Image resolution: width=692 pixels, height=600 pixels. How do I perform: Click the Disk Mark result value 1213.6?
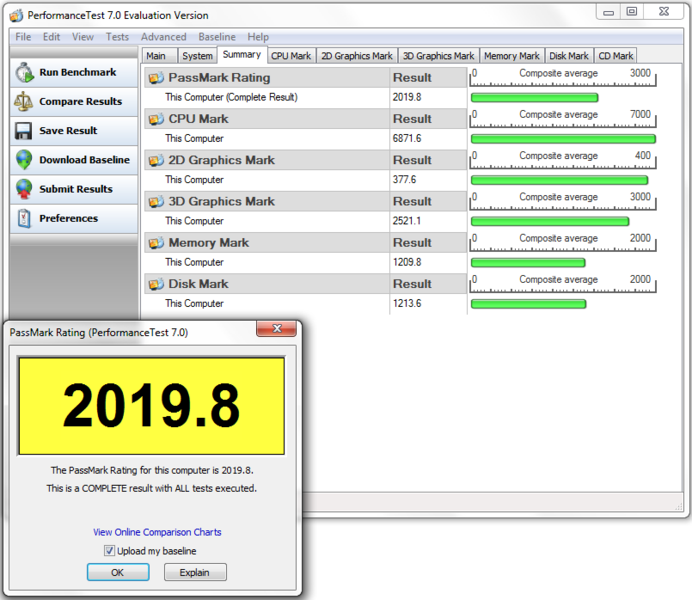pos(407,304)
